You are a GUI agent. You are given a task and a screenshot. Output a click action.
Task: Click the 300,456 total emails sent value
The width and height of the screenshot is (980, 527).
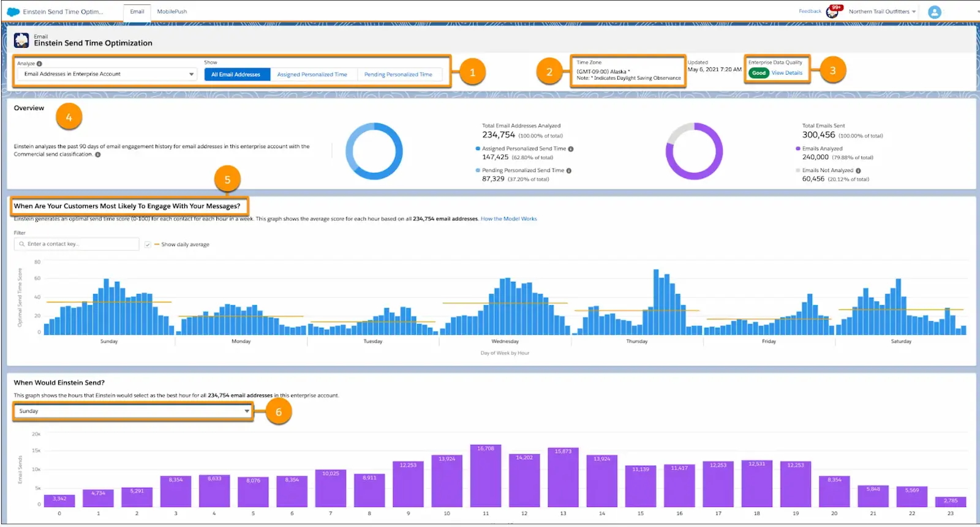pos(819,135)
